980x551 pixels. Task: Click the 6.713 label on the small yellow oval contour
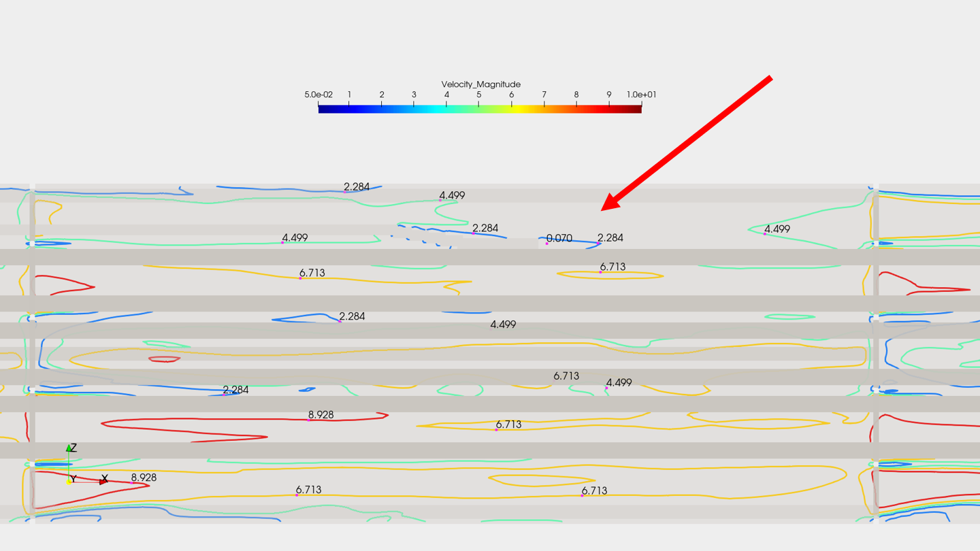612,267
